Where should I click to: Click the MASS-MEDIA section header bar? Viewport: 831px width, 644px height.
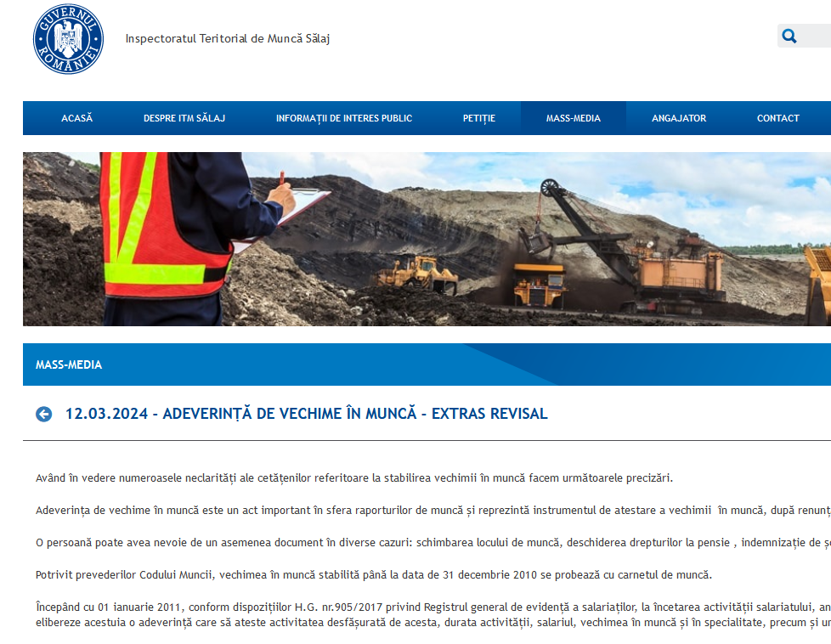point(427,364)
